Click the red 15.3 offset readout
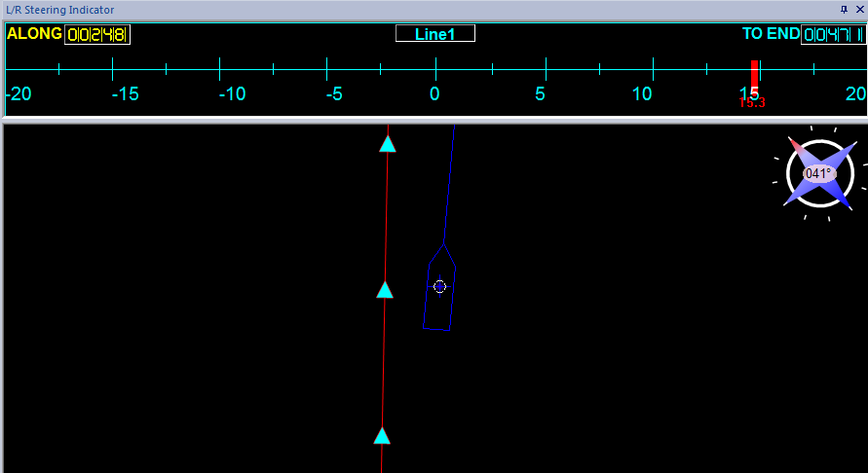Image resolution: width=868 pixels, height=473 pixels. tap(752, 103)
